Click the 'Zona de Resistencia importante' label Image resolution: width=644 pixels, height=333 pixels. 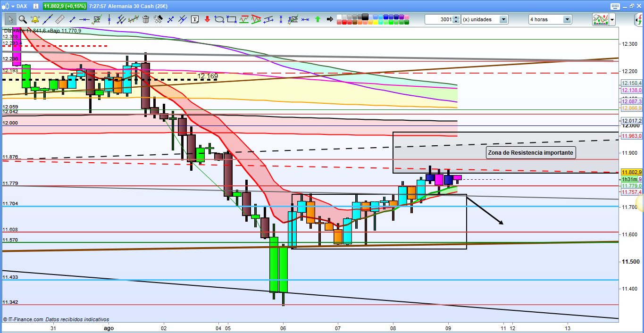click(x=530, y=153)
